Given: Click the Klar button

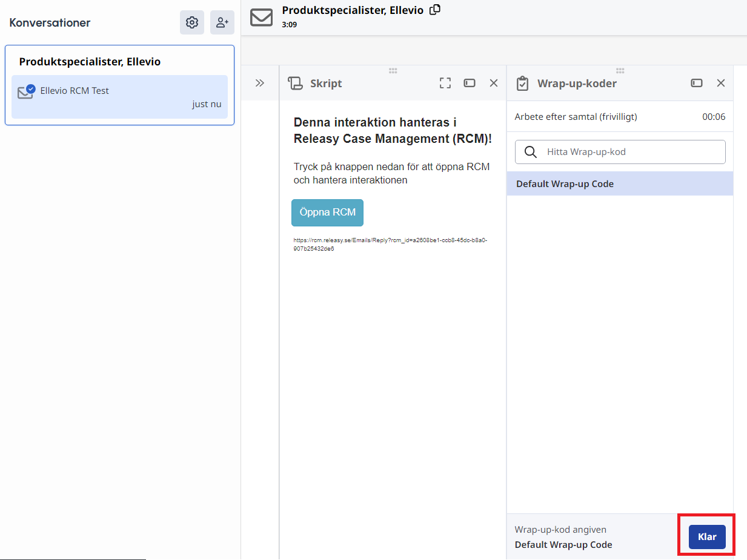Looking at the screenshot, I should (x=707, y=537).
